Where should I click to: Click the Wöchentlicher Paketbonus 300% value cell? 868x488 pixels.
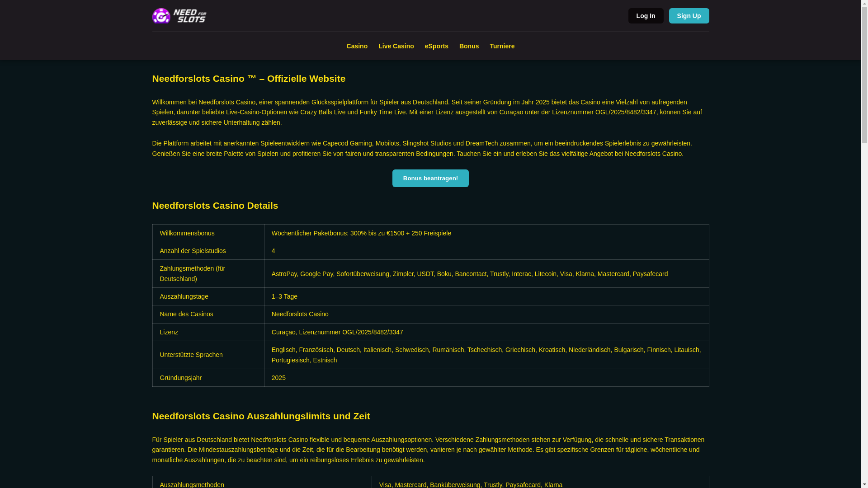486,233
